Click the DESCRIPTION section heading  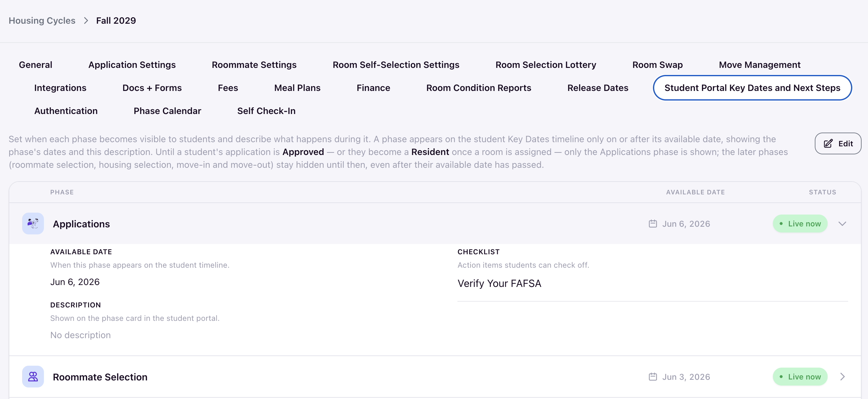click(75, 305)
